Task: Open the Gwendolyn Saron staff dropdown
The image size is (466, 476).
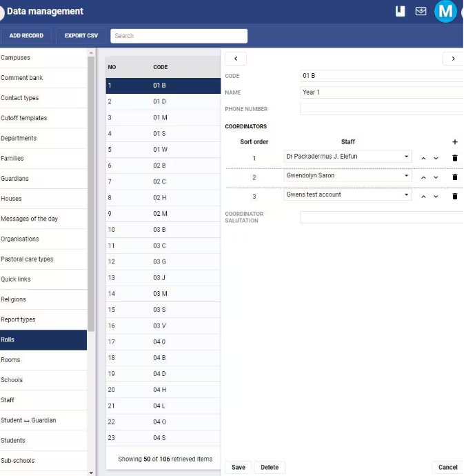Action: coord(347,175)
